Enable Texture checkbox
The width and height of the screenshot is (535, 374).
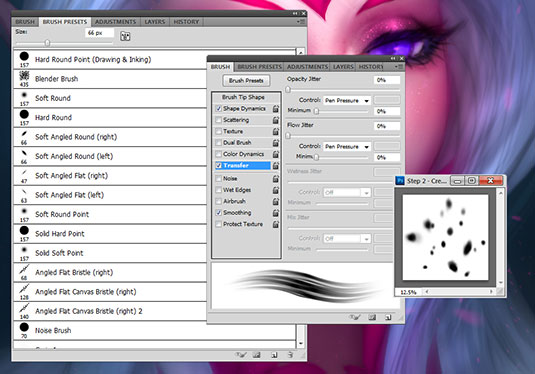[219, 131]
